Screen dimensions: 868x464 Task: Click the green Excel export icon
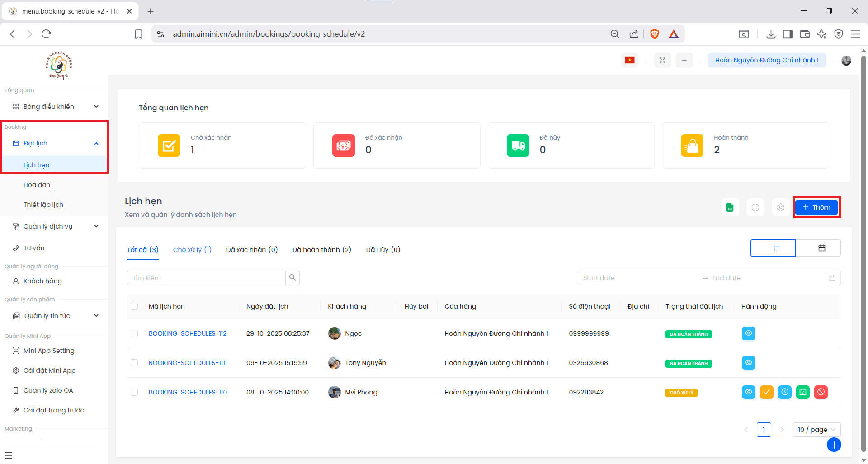730,207
